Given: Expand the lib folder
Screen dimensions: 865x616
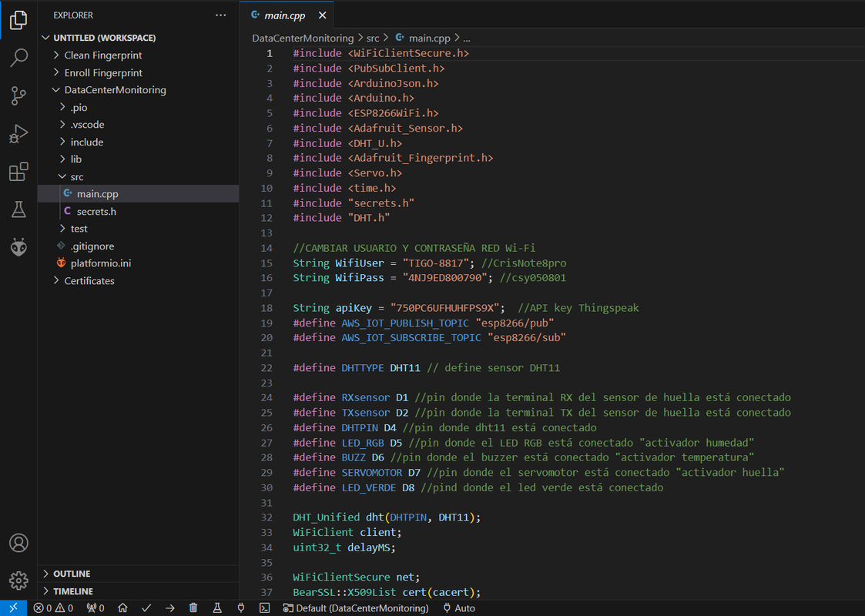Looking at the screenshot, I should 62,159.
